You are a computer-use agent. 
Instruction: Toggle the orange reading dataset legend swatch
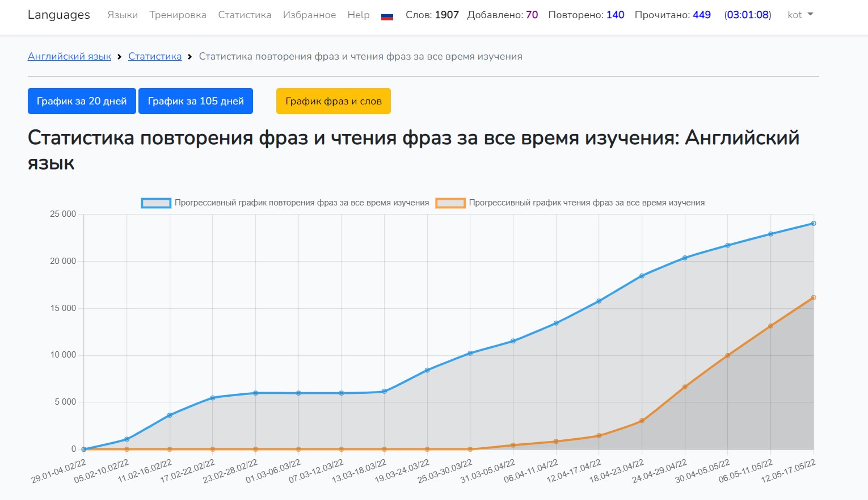point(450,203)
